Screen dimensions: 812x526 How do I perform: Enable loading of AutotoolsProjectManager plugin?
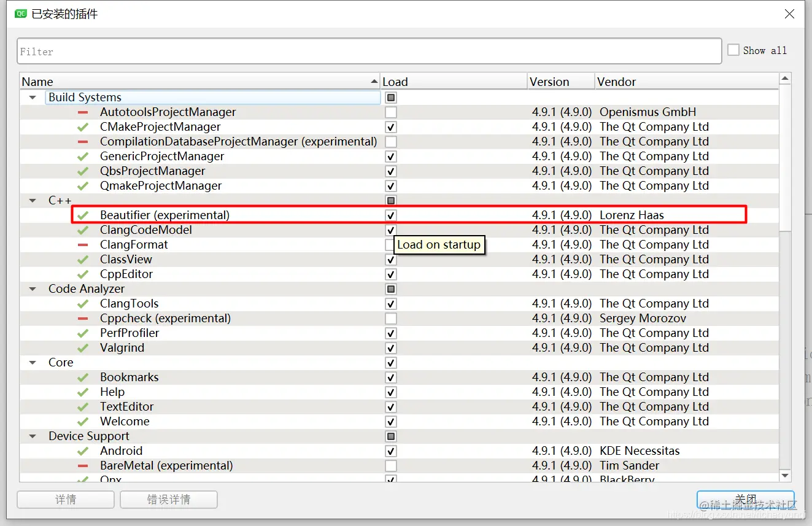391,112
